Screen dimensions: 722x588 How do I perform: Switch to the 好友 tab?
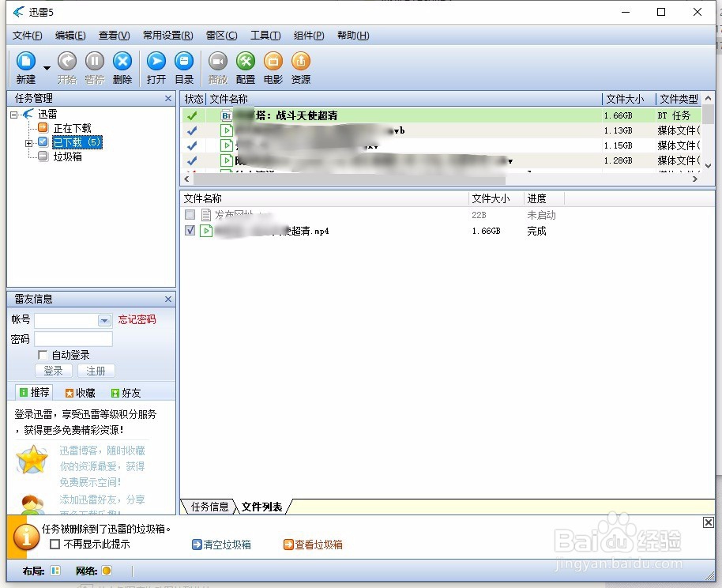click(126, 393)
